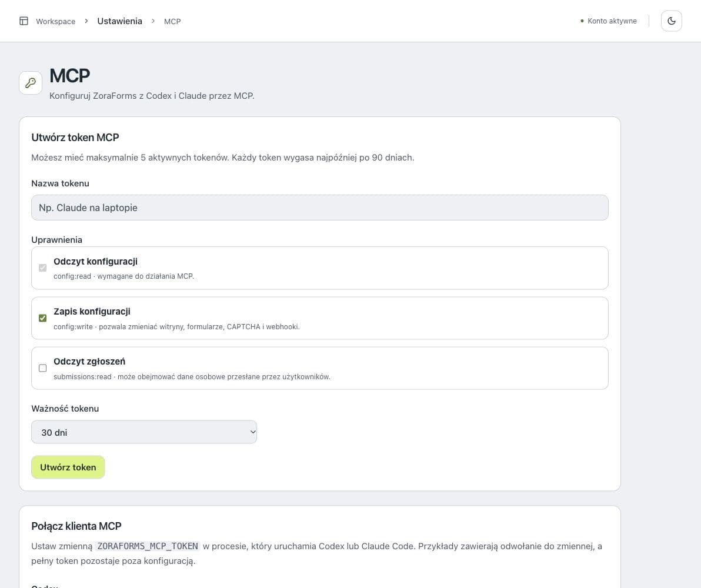
Task: Open the Ważność tokenu dropdown
Action: click(144, 432)
